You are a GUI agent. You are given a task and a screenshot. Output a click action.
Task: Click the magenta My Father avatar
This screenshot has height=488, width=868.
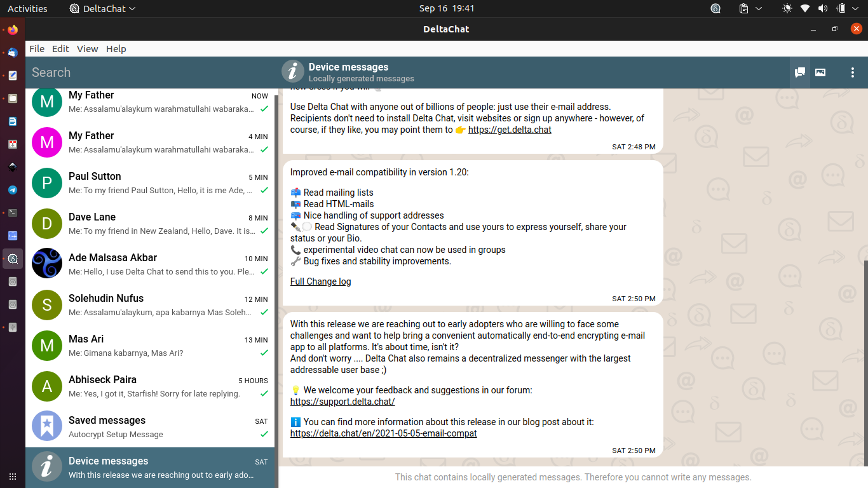47,141
